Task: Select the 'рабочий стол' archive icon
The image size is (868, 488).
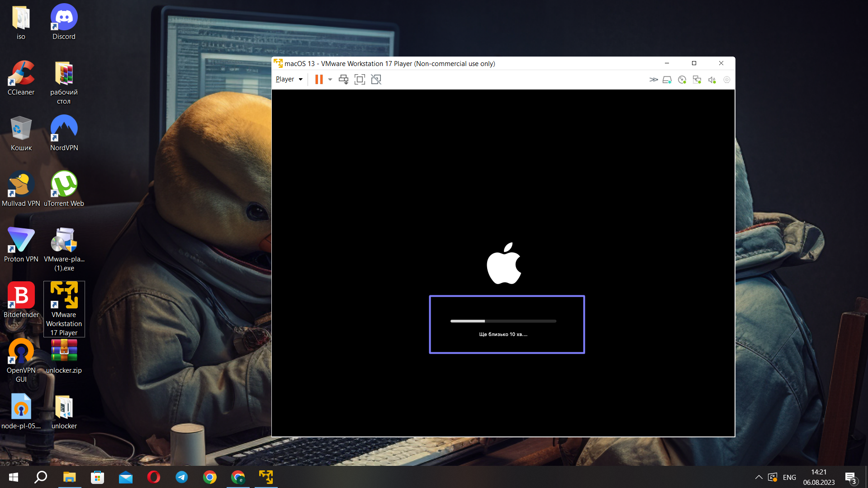Action: point(64,83)
